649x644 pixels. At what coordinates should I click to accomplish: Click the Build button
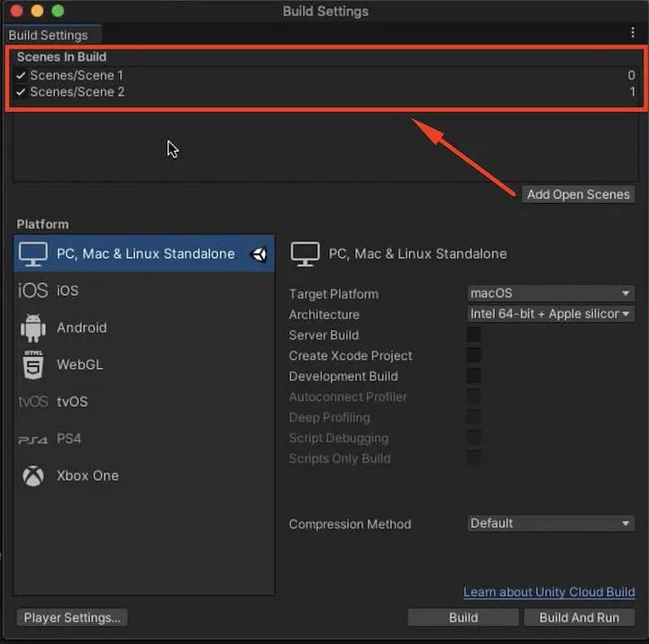click(x=463, y=618)
